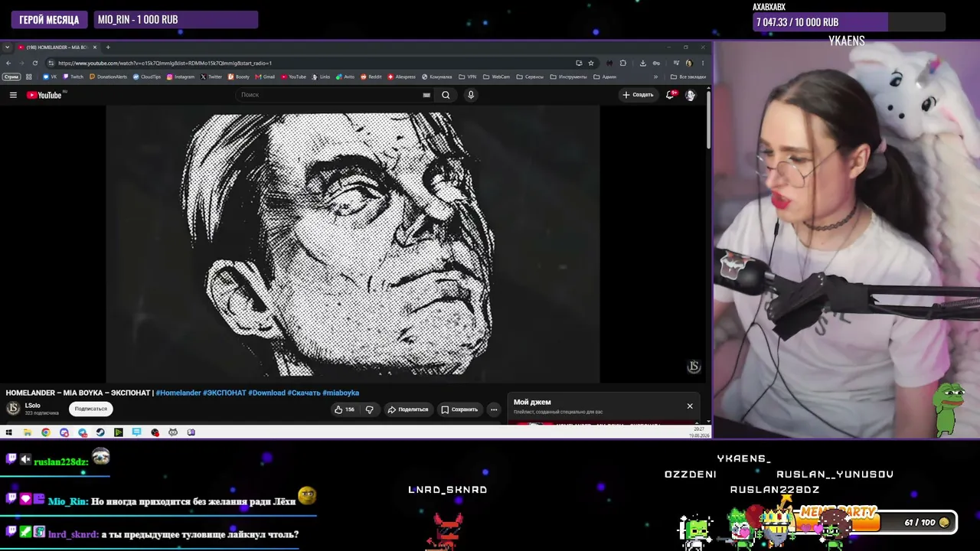Start voice search with the microphone icon

[471, 95]
